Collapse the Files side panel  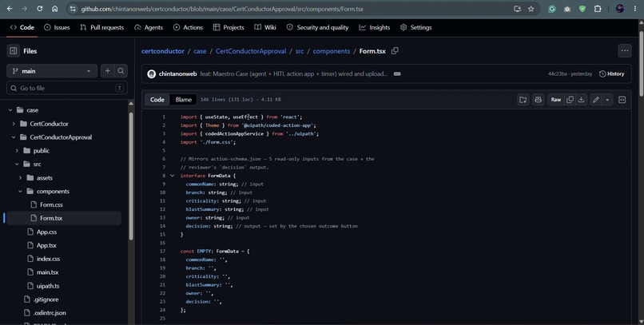click(x=13, y=51)
